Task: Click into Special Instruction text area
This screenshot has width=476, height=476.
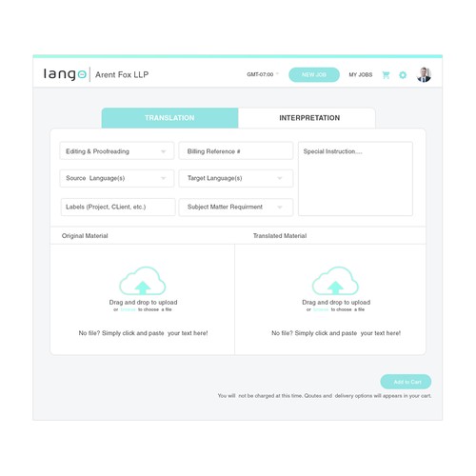Action: point(355,179)
